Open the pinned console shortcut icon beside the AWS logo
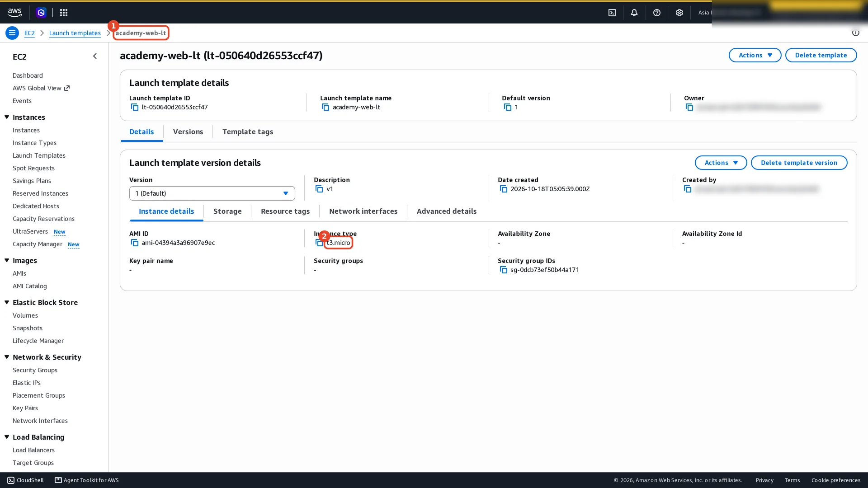868x488 pixels. 41,13
